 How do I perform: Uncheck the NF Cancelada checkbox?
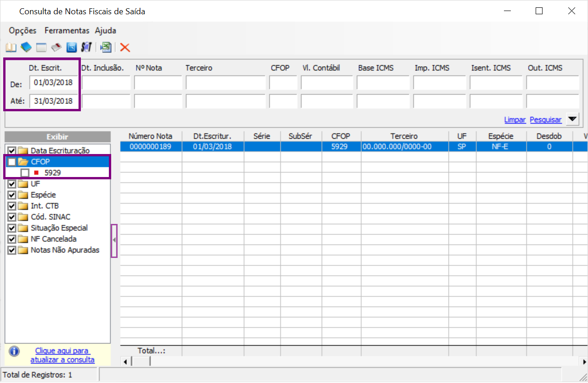12,239
